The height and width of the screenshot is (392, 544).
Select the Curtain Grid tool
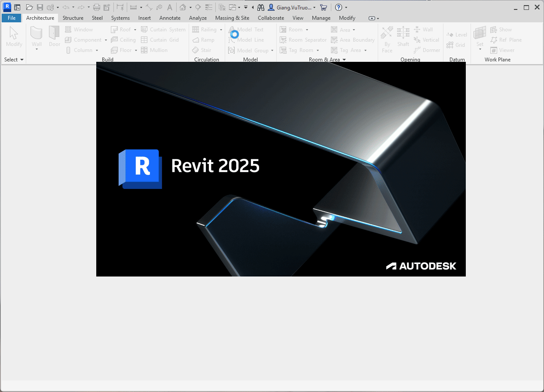(x=160, y=40)
